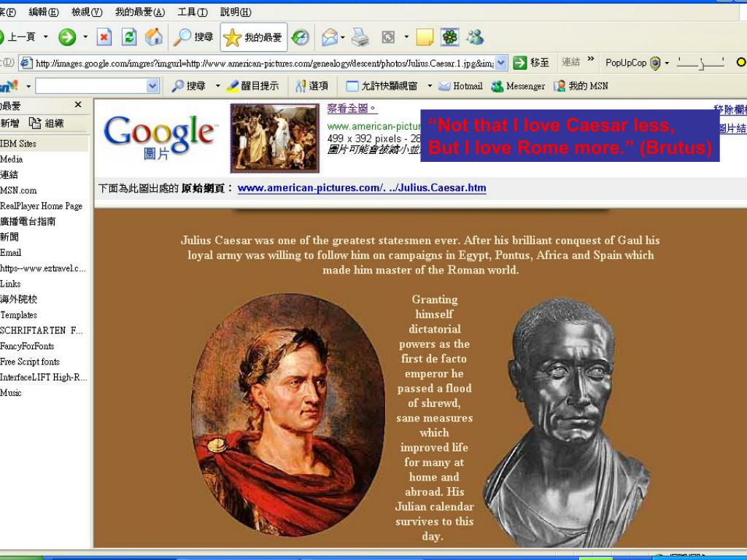The image size is (747, 560).
Task: Click the MSN toolbar Search (搜尋) button
Action: (189, 86)
